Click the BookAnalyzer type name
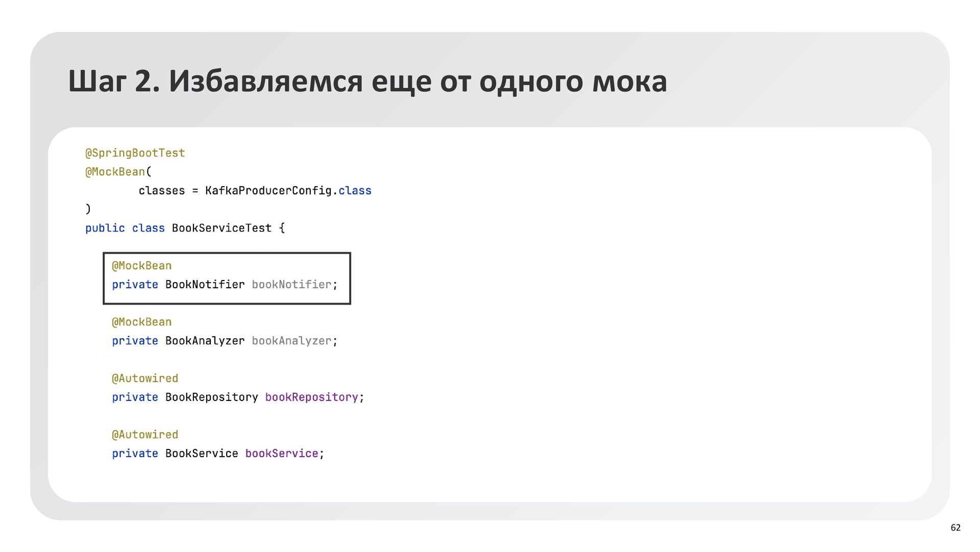Screen dimensions: 980x552 pos(205,341)
